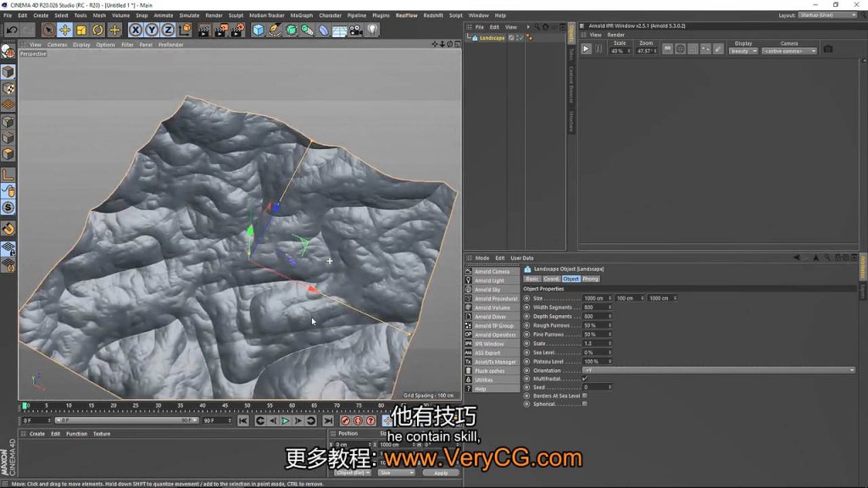This screenshot has width=868, height=488.
Task: Toggle the Snap magnet icon
Action: 8,228
